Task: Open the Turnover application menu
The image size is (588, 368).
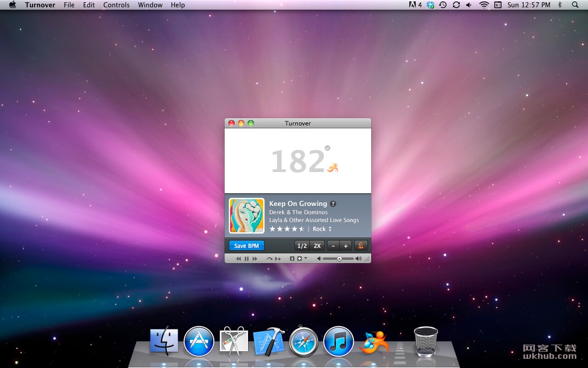Action: tap(40, 5)
